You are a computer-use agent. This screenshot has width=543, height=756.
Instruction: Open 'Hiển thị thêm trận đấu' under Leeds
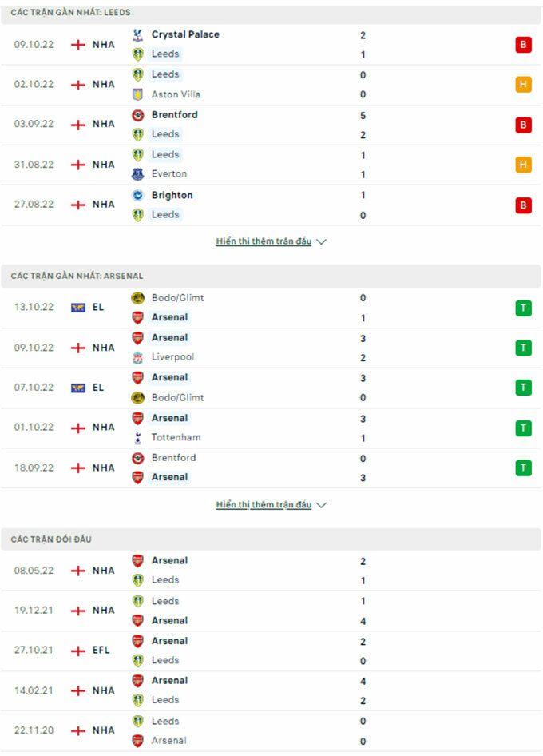pos(264,241)
